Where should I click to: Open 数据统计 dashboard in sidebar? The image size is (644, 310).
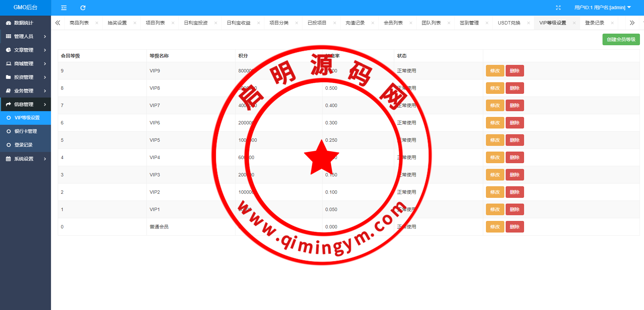(x=23, y=23)
